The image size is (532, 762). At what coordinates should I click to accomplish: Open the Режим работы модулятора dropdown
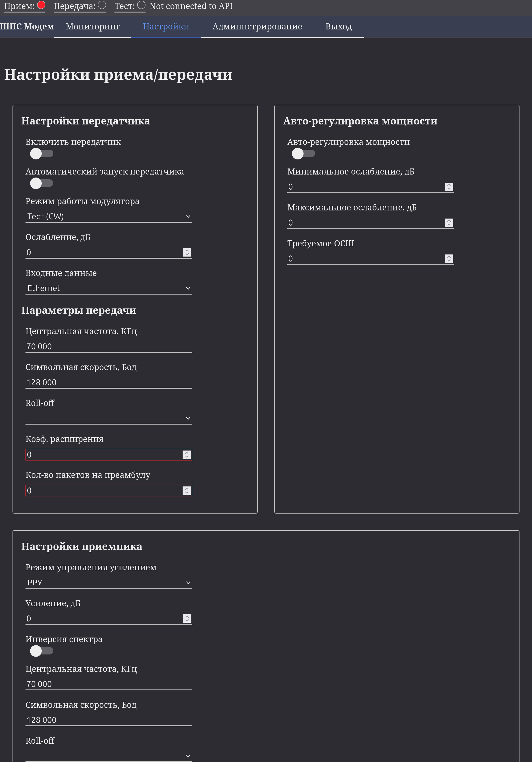click(108, 216)
